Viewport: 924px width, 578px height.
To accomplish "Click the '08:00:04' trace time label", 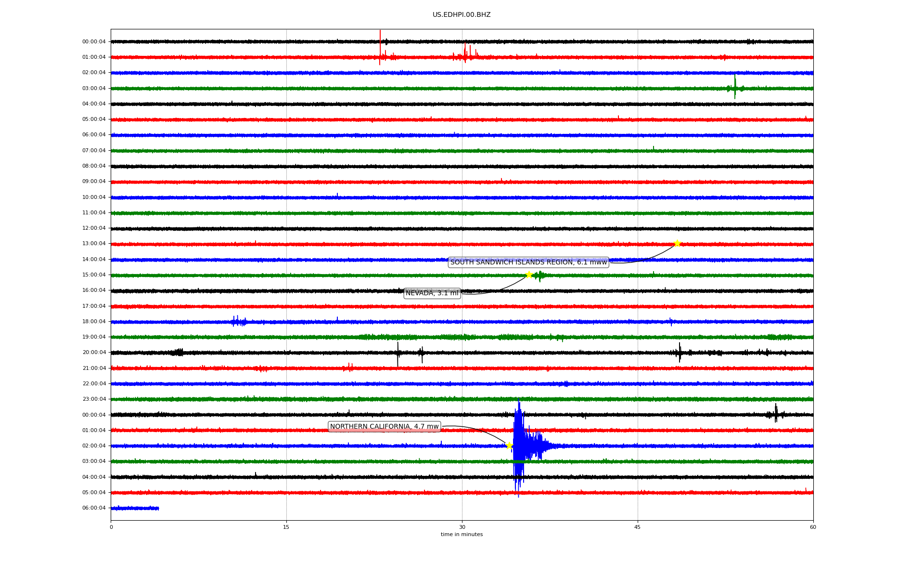I will coord(94,166).
